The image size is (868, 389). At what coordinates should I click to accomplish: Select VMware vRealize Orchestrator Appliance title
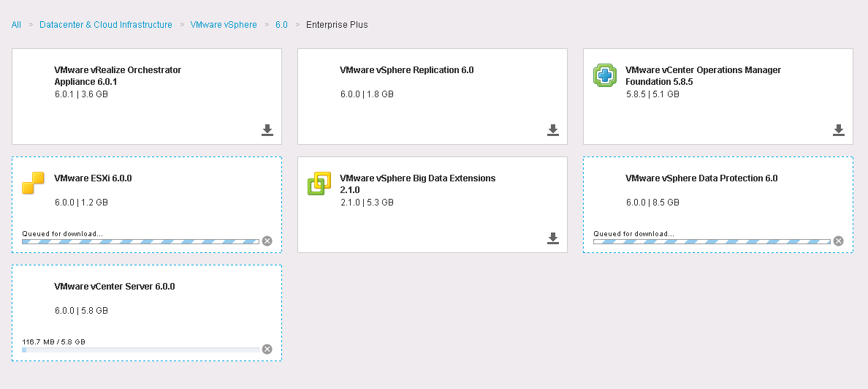pos(118,76)
